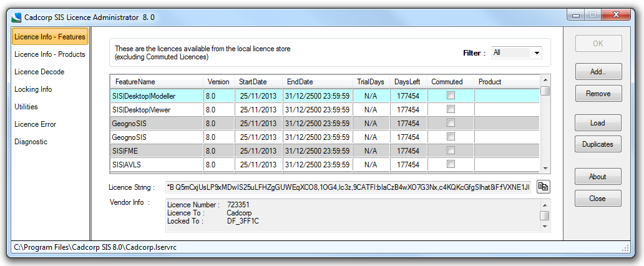The image size is (644, 266).
Task: Click the Add.. button
Action: 598,72
